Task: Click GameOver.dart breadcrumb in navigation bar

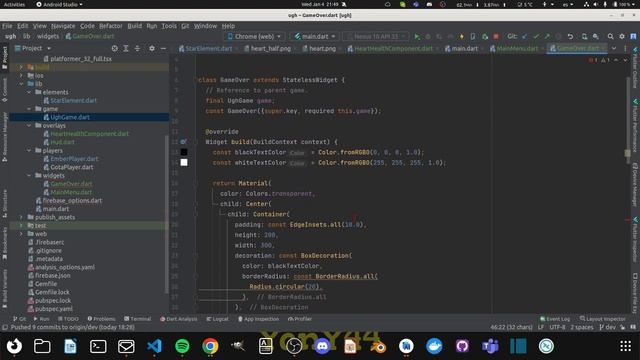Action: tap(90, 36)
